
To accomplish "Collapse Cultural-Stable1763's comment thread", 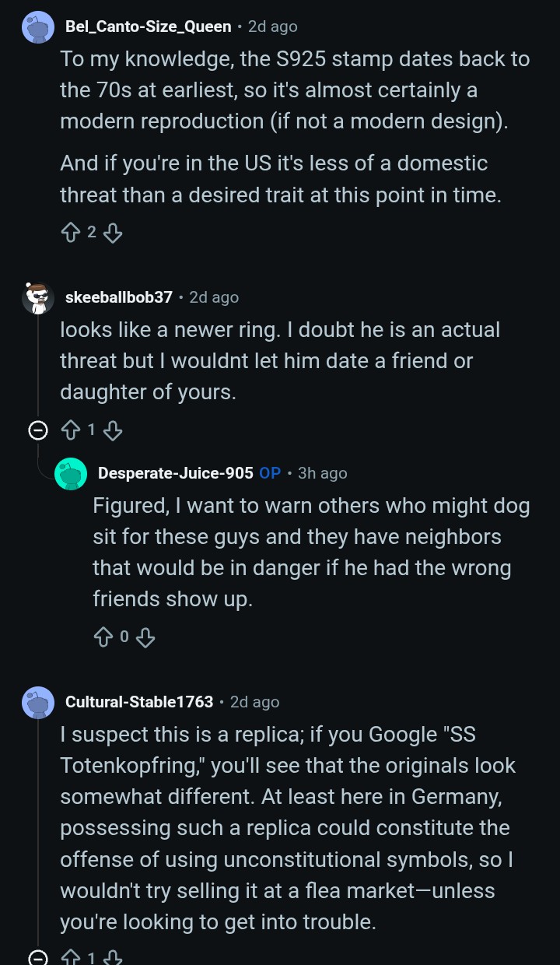I will coord(37,958).
